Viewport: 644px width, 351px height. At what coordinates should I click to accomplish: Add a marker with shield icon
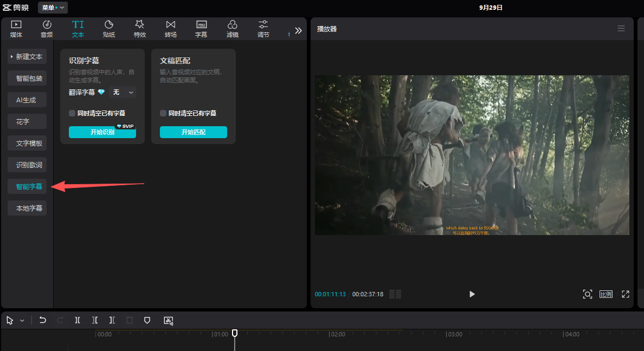(147, 320)
